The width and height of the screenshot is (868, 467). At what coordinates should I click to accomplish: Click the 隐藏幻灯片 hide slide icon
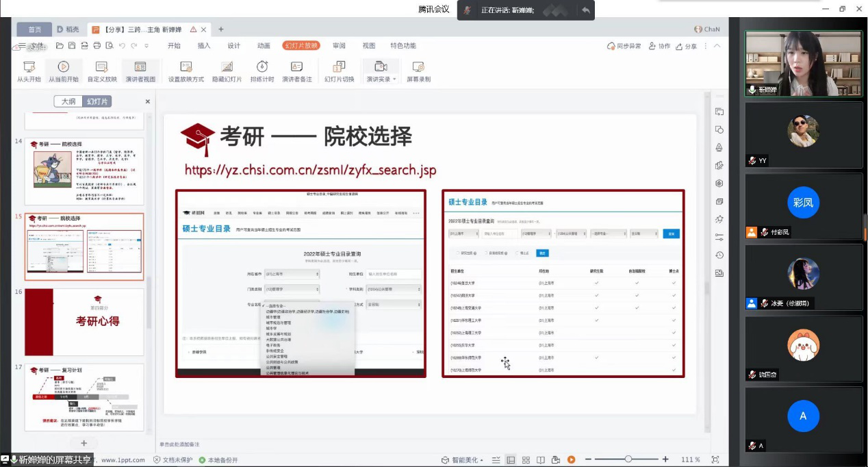click(x=227, y=67)
